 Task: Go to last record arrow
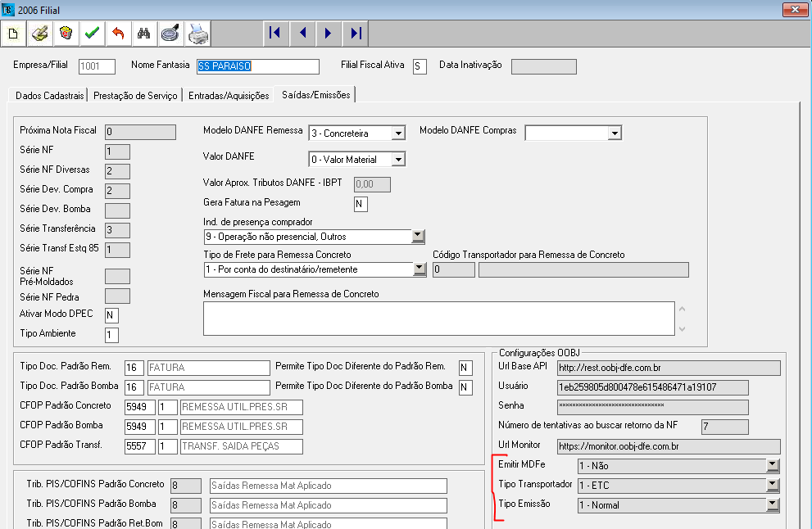356,33
